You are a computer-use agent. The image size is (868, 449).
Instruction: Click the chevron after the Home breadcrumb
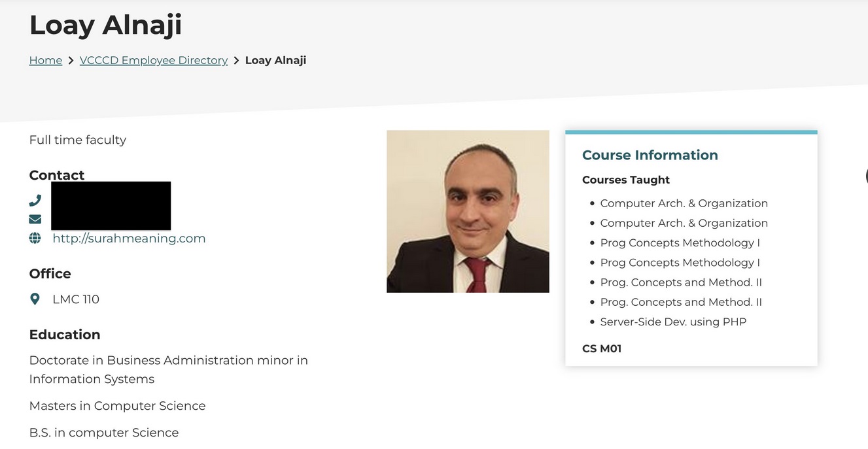(x=71, y=59)
